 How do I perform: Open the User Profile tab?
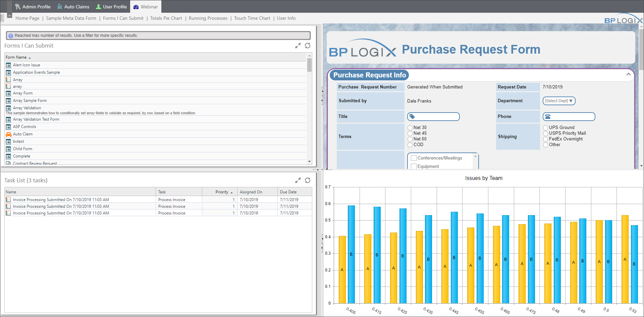[111, 7]
